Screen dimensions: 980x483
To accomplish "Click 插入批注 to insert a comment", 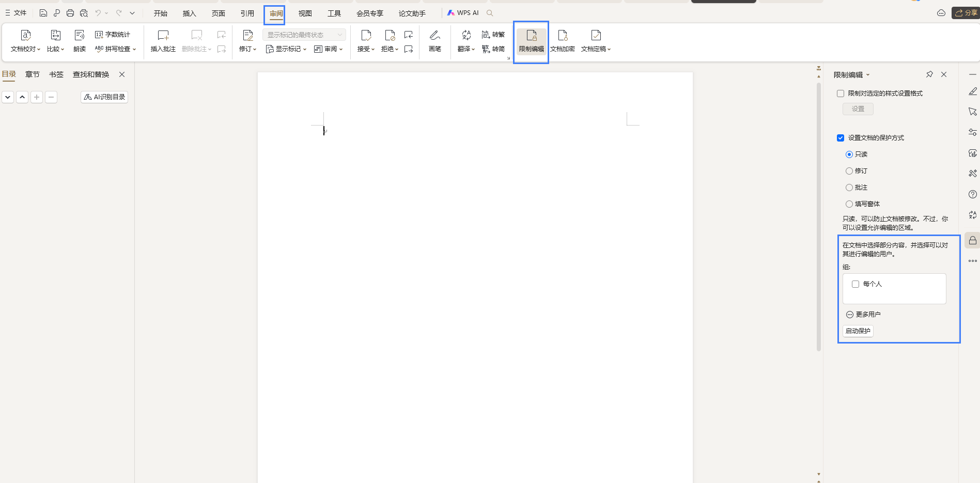I will (x=163, y=41).
